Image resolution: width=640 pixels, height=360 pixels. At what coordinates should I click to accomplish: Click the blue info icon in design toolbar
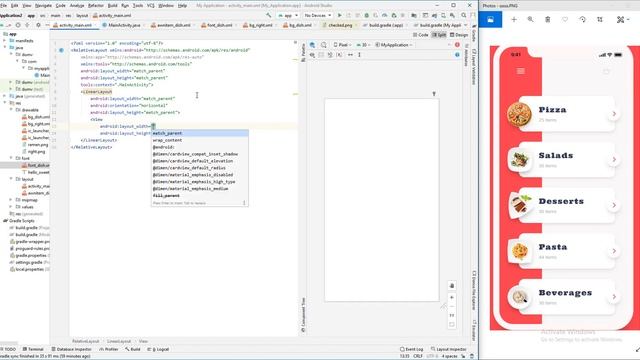coord(457,55)
